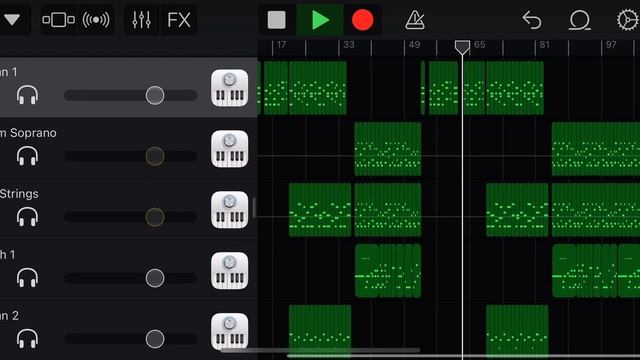The image size is (640, 360).
Task: Click bar 49 on the ruler
Action: 414,44
